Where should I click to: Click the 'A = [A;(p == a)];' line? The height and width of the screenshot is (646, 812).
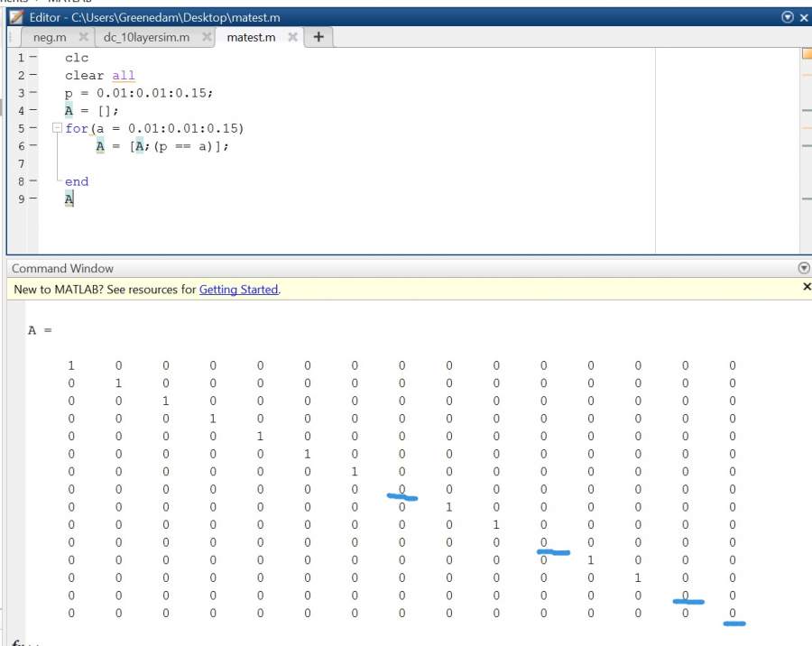162,146
